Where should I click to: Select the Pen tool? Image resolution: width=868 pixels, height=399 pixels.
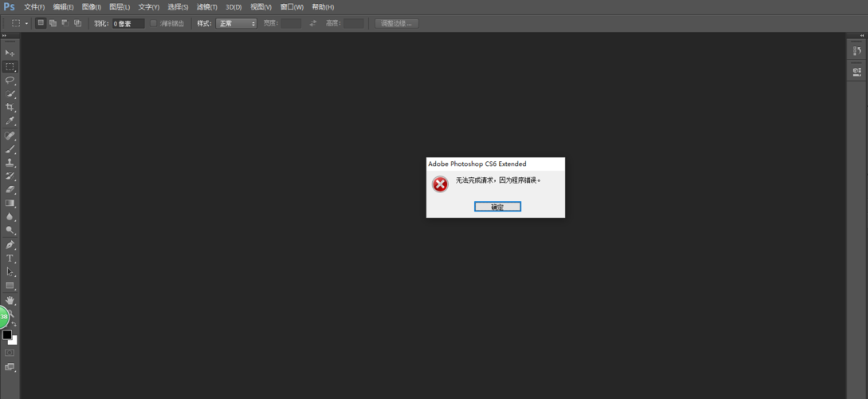[10, 244]
